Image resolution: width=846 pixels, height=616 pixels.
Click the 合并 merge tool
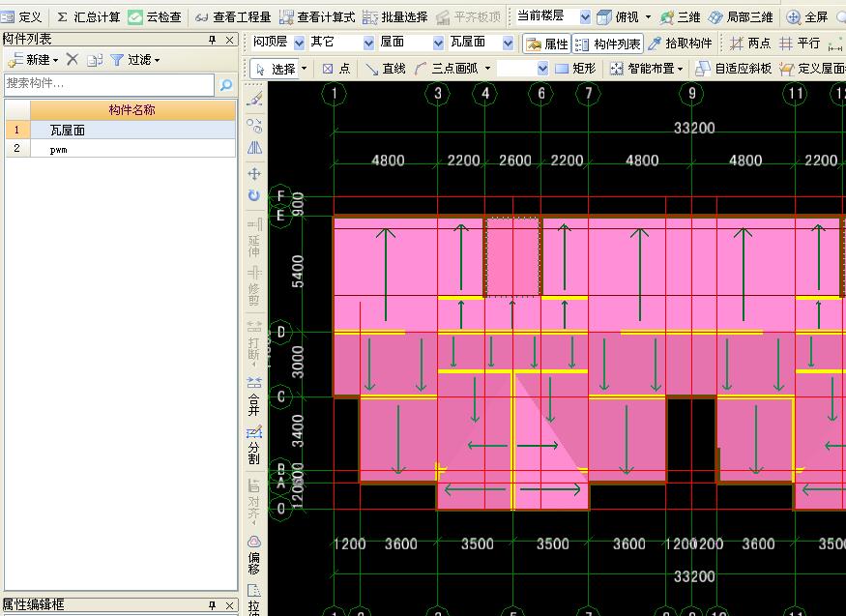(254, 397)
